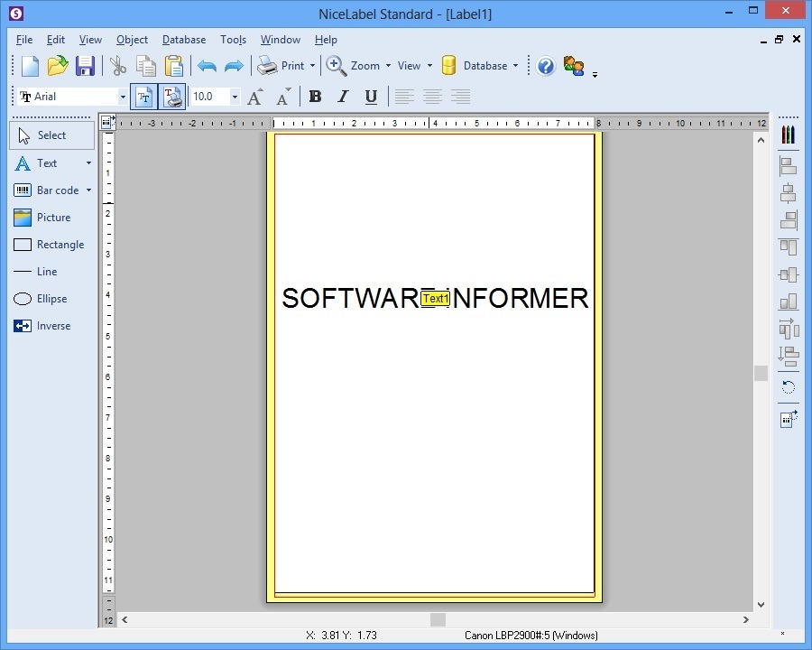This screenshot has height=650, width=812.
Task: Click the Print button
Action: [x=281, y=66]
